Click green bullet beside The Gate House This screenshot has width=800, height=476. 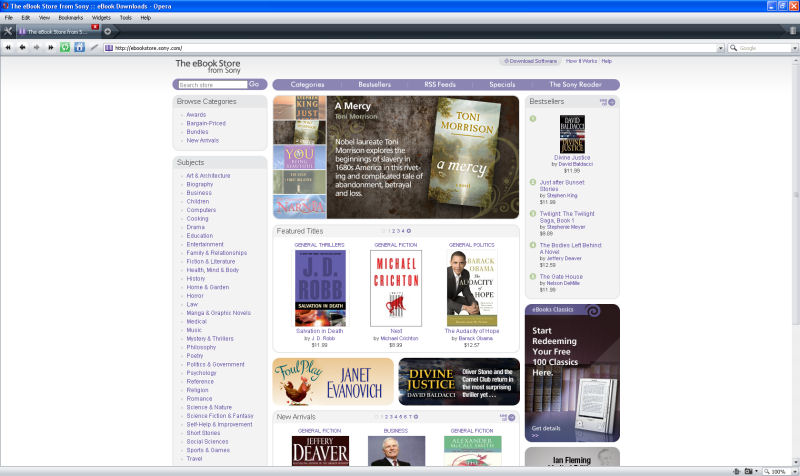point(533,277)
